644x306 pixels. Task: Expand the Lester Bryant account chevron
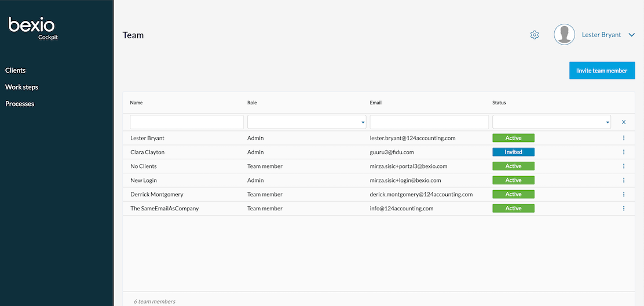tap(632, 35)
